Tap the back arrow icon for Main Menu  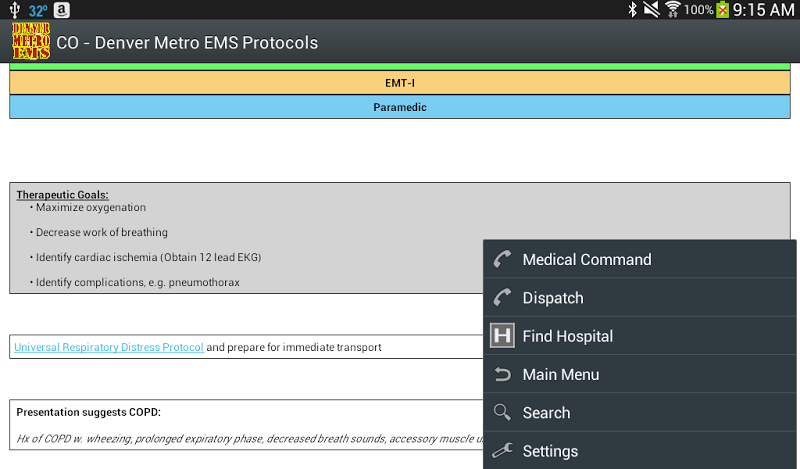click(x=502, y=374)
